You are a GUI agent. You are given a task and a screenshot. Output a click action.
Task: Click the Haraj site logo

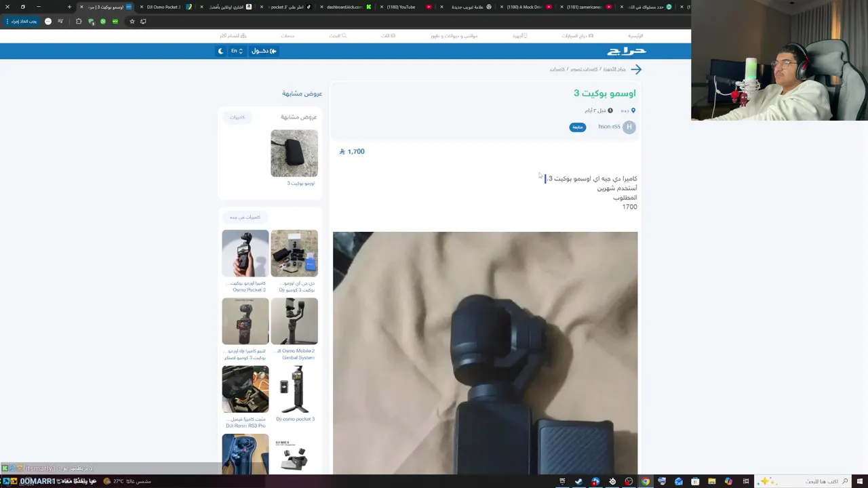[x=627, y=51]
